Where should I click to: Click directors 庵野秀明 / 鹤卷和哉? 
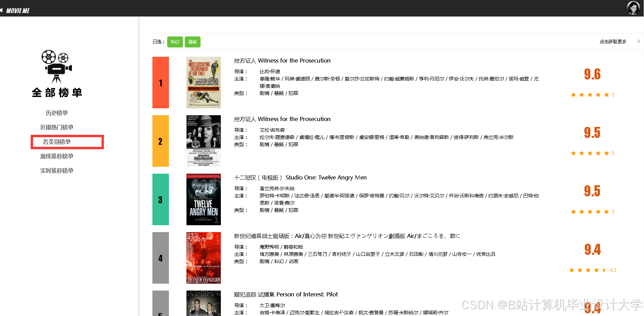point(281,247)
